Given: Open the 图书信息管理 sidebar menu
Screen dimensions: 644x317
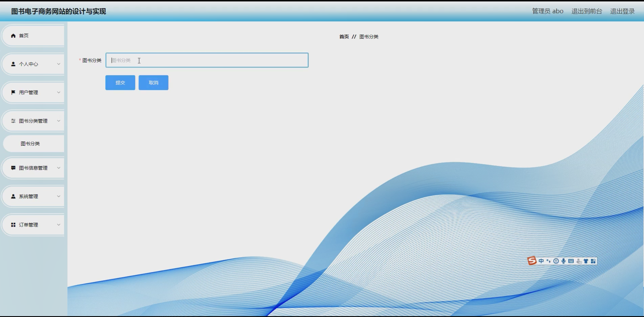Looking at the screenshot, I should click(x=33, y=168).
